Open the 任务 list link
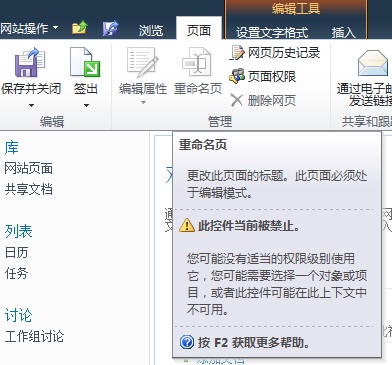This screenshot has height=365, width=392. 16,273
